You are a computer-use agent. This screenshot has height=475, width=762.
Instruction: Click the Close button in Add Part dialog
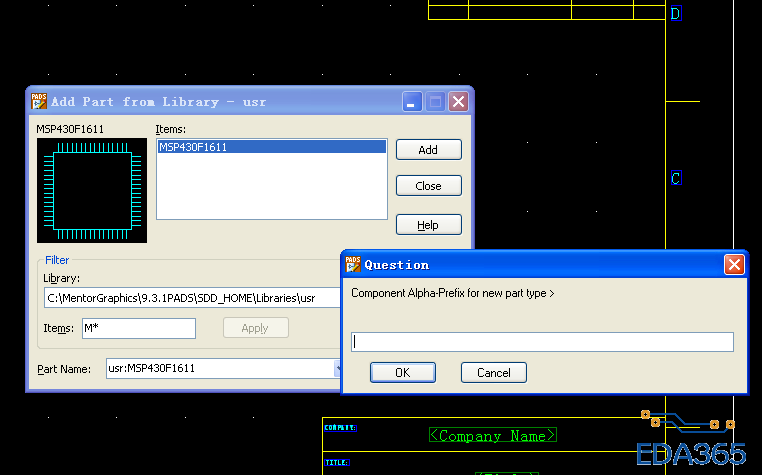pos(429,186)
